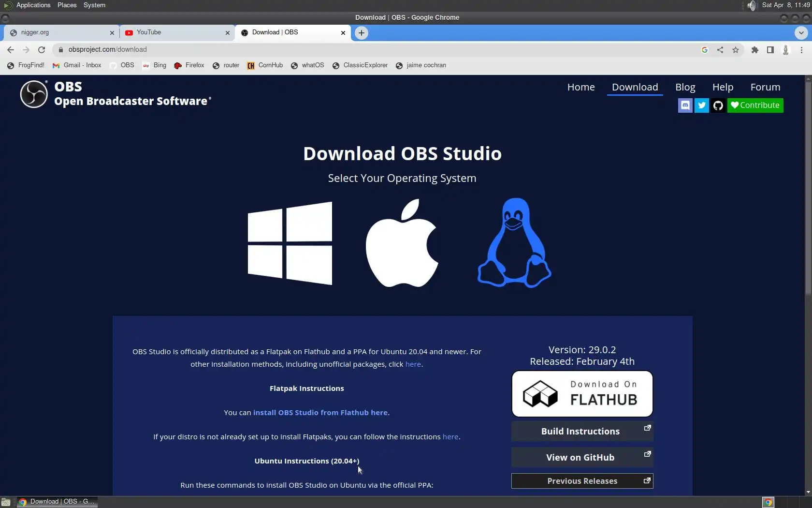Open the OBS Discord server icon
This screenshot has height=508, width=812.
coord(685,105)
